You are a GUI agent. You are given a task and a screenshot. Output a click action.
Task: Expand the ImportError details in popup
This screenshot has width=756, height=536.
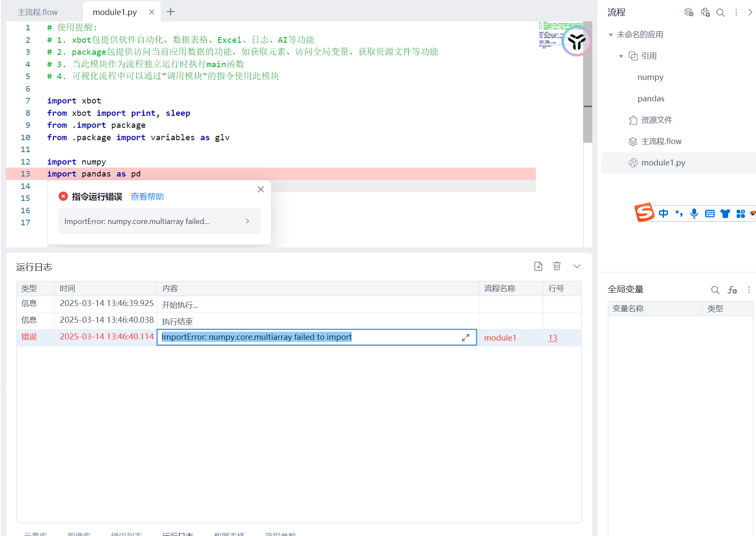pos(247,221)
